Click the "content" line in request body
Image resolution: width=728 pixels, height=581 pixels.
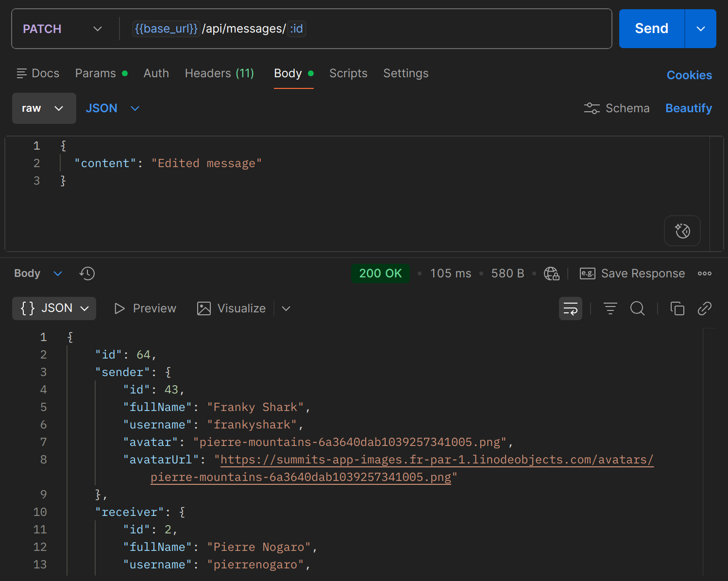[168, 163]
